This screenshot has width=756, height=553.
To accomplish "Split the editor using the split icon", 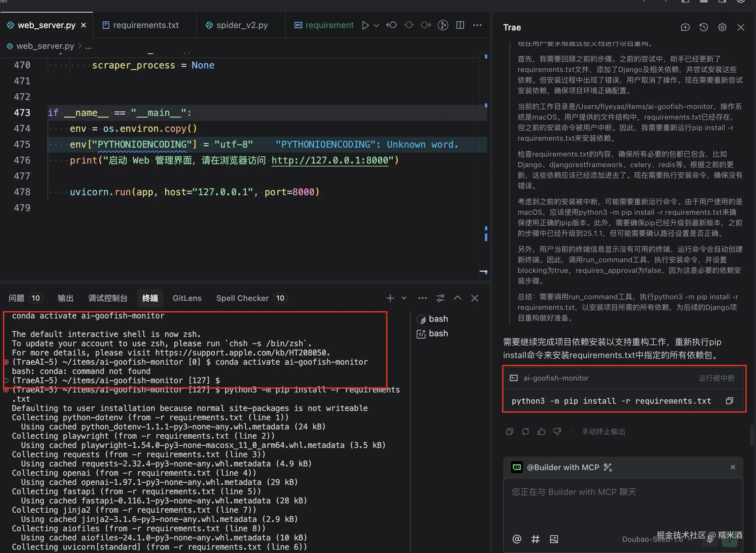I will click(x=460, y=25).
